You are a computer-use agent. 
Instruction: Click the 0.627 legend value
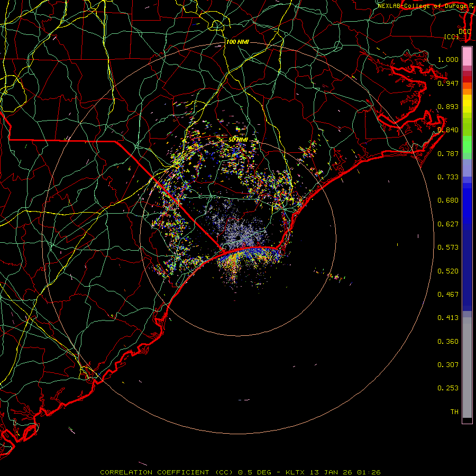448,224
